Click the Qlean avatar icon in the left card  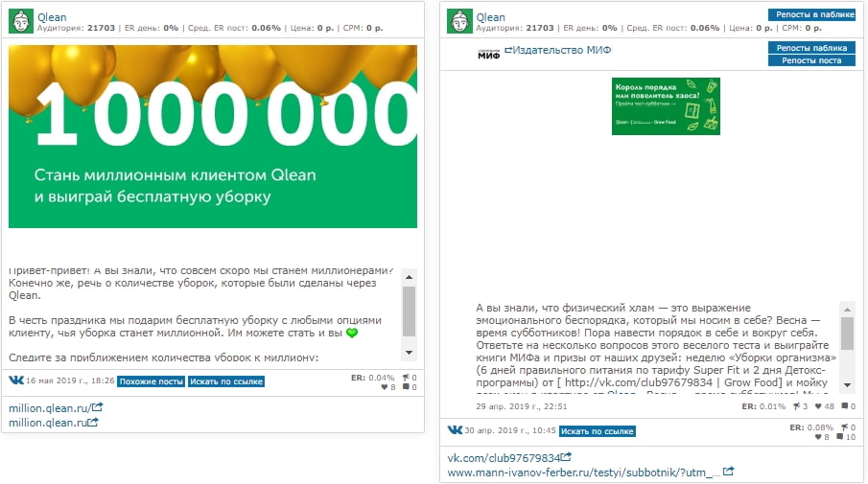click(x=21, y=22)
